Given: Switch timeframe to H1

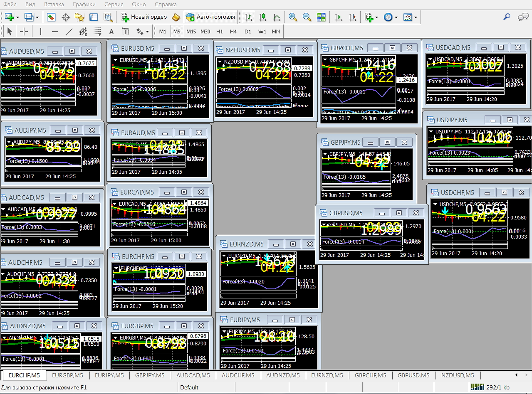Looking at the screenshot, I should point(220,32).
